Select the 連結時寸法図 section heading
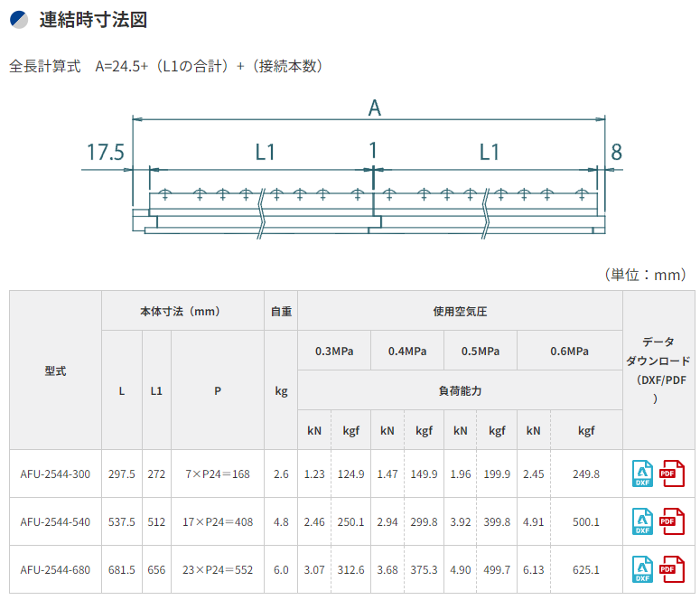Screen dimensions: 700x600 pos(93,19)
